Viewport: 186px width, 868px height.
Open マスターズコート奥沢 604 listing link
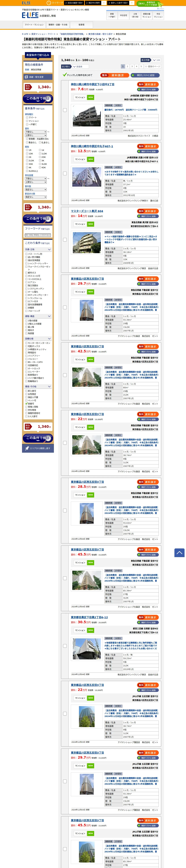coord(87,211)
